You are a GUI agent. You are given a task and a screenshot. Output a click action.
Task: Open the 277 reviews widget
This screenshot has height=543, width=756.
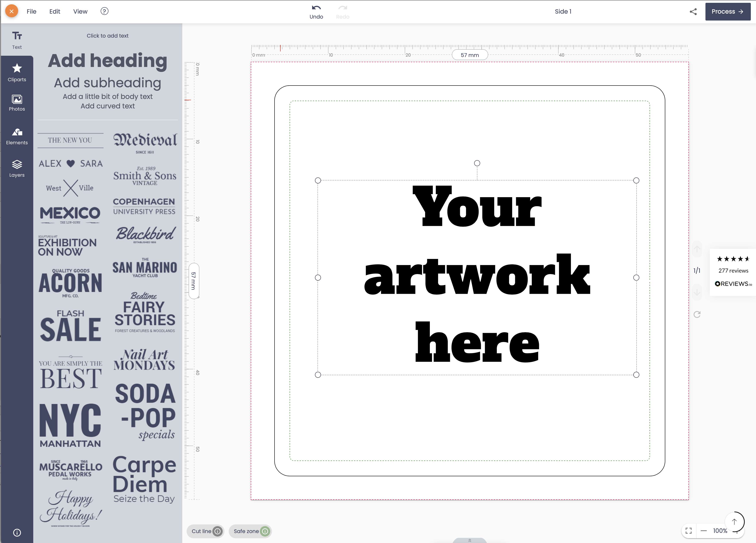733,272
